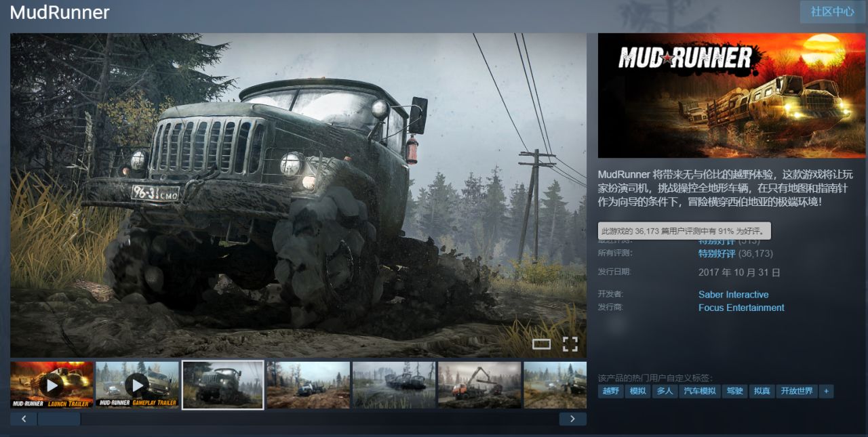Click the plus button to add tags
This screenshot has height=437, width=868.
coord(826,391)
